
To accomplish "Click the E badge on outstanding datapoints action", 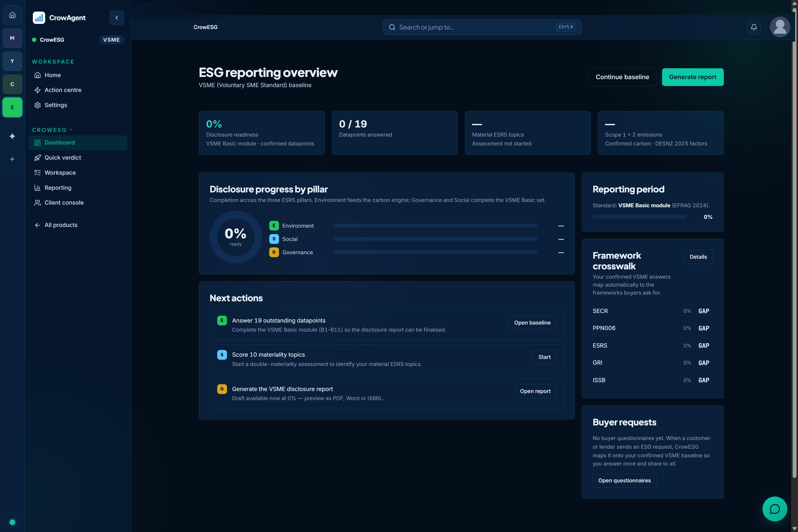I will pos(222,320).
